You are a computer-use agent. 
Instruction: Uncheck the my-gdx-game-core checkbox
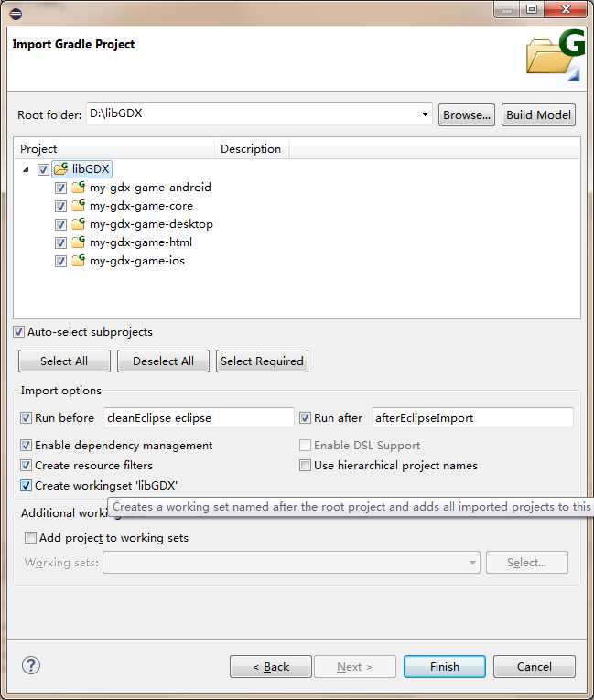point(60,206)
